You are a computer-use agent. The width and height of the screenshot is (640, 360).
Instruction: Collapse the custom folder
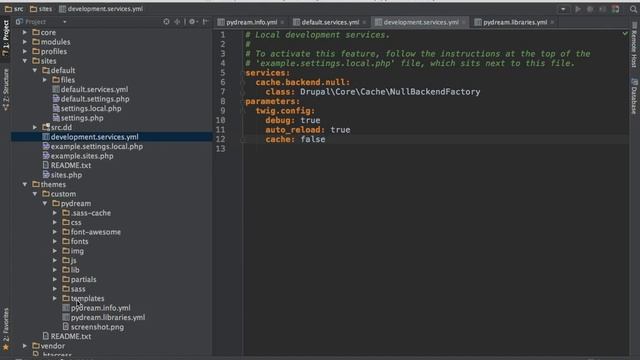[35, 194]
